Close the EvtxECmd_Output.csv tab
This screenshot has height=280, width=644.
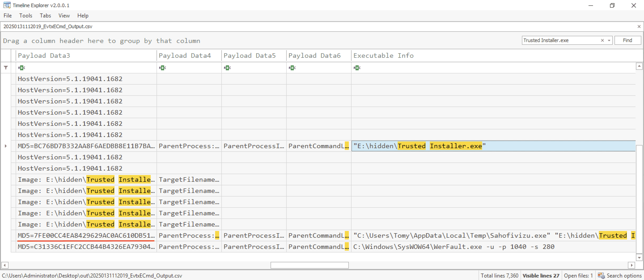click(x=639, y=26)
